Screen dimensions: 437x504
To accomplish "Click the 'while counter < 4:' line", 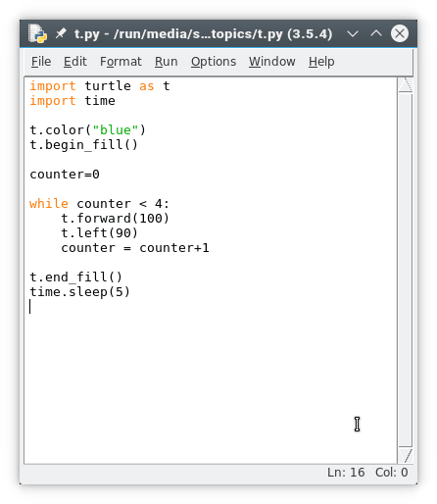I will tap(99, 204).
